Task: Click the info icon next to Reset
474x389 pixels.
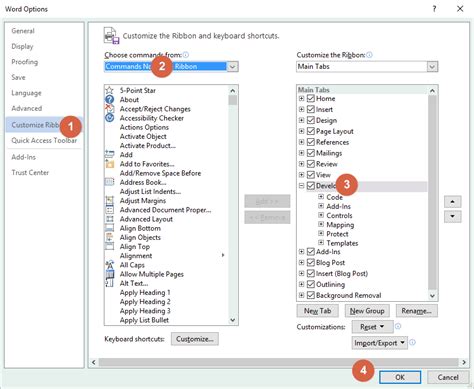Action: point(398,326)
